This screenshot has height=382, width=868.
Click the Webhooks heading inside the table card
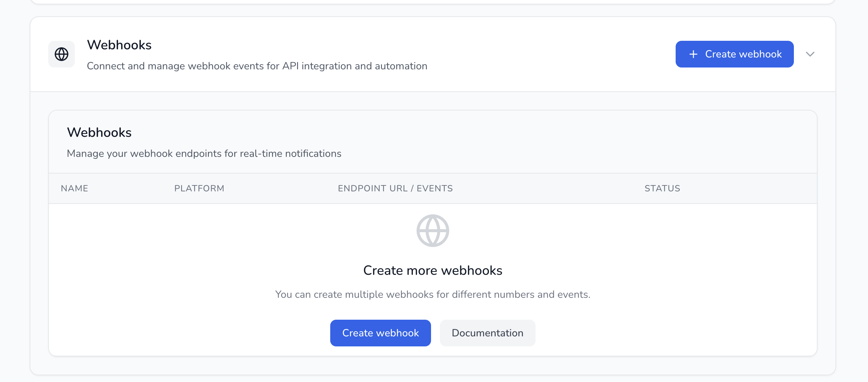point(99,132)
